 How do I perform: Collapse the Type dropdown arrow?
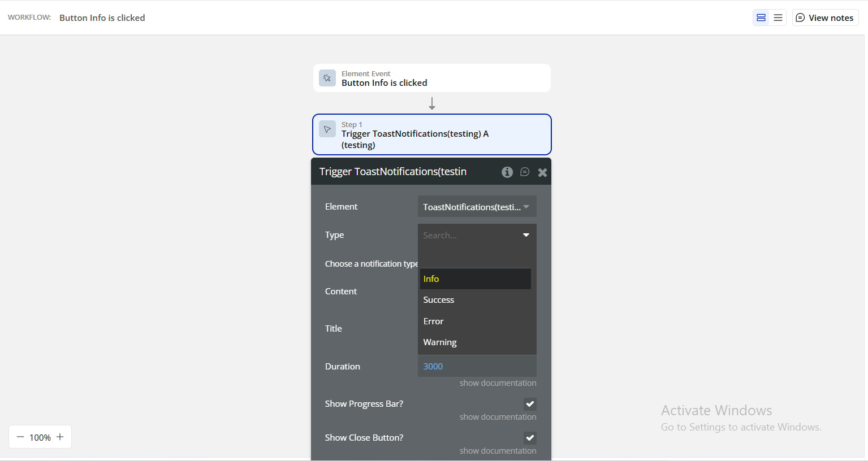point(526,235)
